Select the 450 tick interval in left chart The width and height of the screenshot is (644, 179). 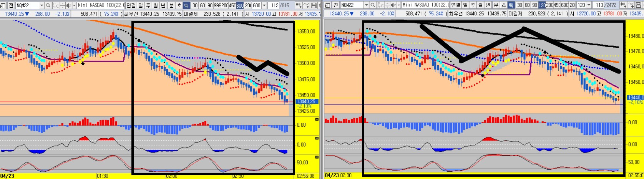click(x=232, y=5)
